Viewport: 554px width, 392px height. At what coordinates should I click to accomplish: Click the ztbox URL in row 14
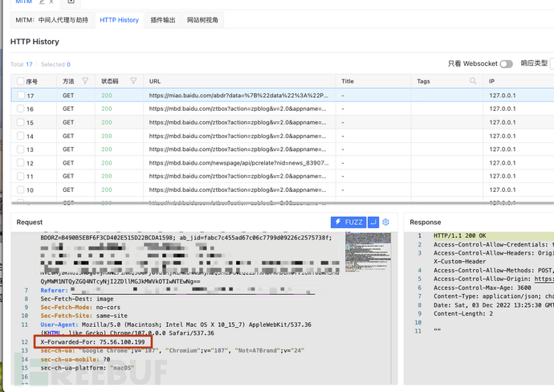point(238,136)
